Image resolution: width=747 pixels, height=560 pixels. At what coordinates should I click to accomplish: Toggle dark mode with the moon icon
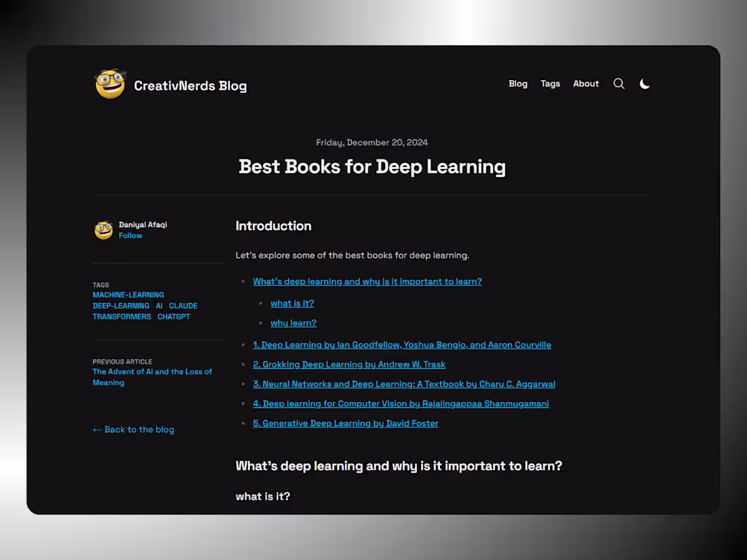pyautogui.click(x=644, y=83)
